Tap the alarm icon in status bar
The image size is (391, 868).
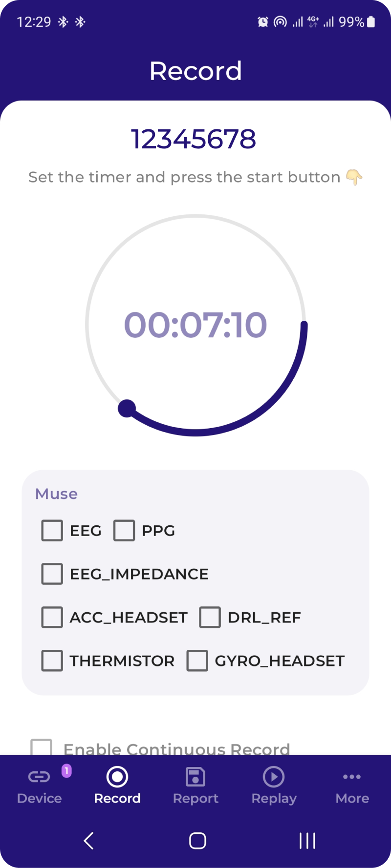pyautogui.click(x=263, y=22)
